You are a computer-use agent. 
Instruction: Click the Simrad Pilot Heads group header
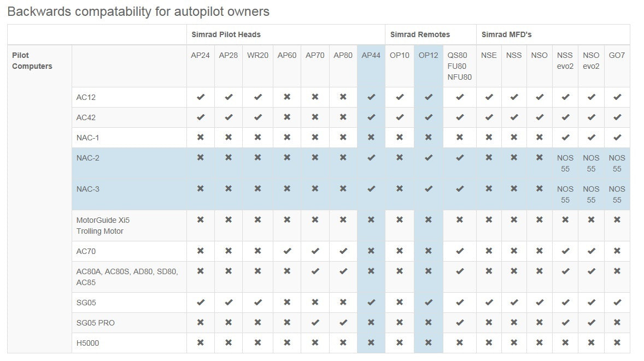[x=226, y=34]
